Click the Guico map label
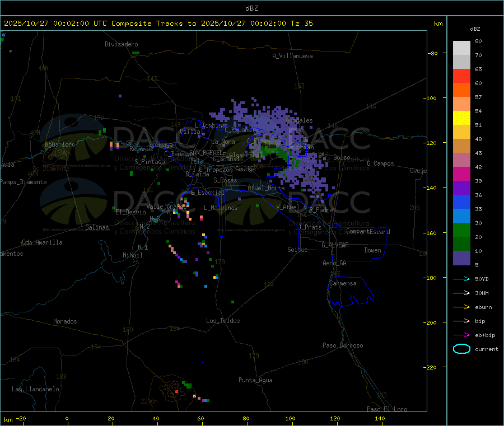504x426 pixels. coord(342,157)
